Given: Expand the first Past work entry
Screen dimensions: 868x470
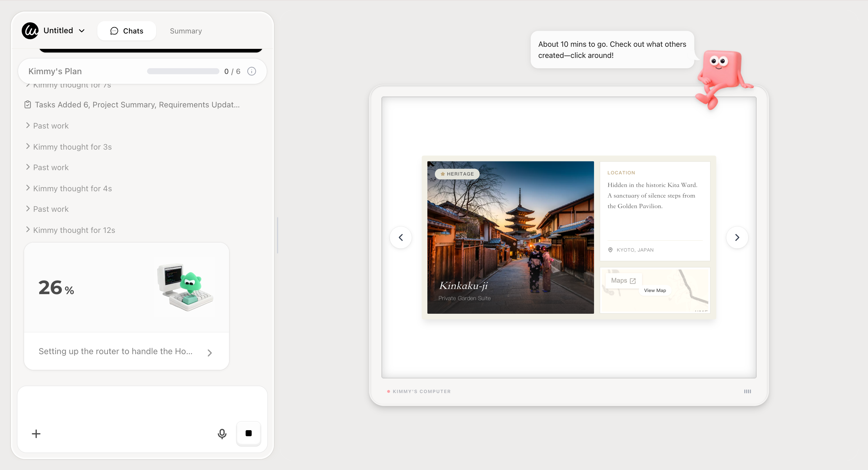Looking at the screenshot, I should (51, 126).
